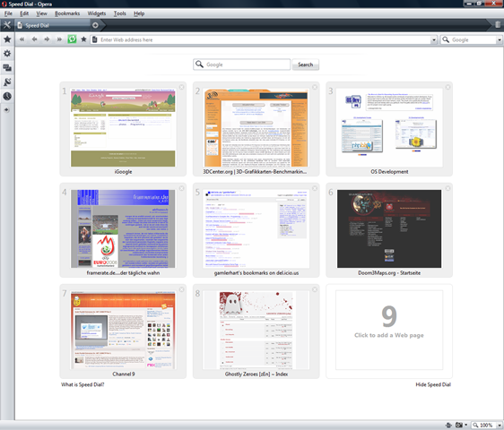Open the 3DCenter.org speed dial thumbnail

point(256,127)
